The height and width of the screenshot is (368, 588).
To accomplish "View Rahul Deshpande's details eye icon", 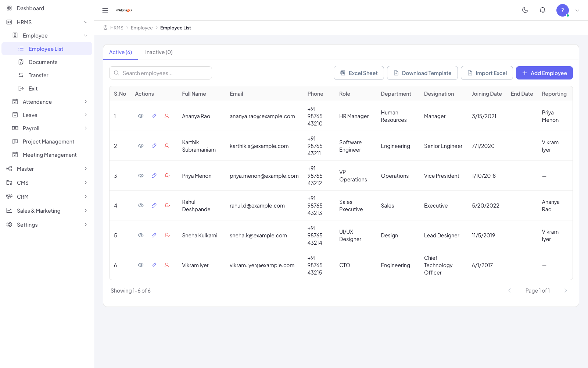I will 141,205.
